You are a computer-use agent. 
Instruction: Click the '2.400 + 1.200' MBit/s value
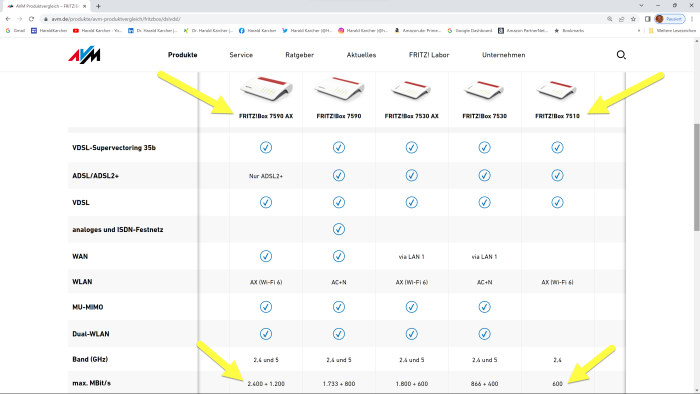[x=266, y=384]
